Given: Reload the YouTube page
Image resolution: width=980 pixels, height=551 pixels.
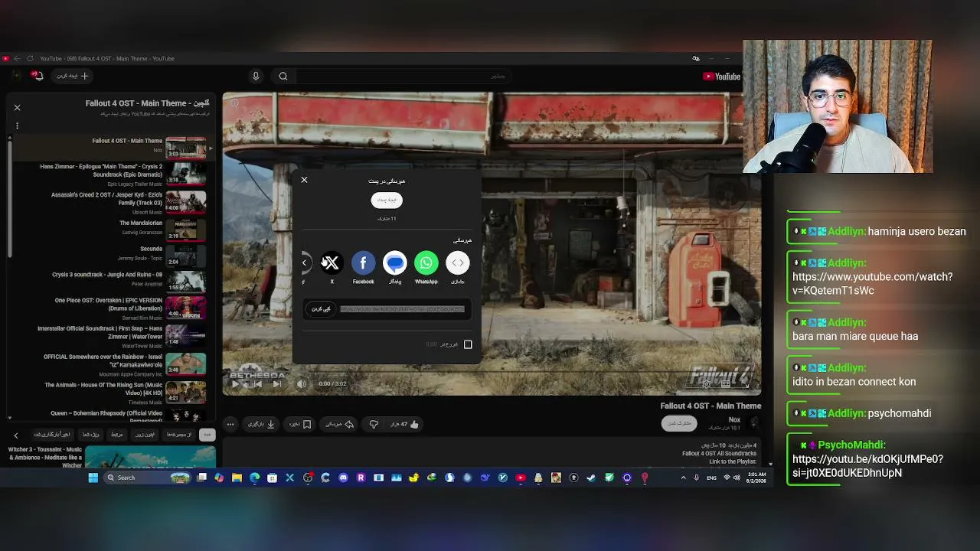Looking at the screenshot, I should click(x=30, y=58).
